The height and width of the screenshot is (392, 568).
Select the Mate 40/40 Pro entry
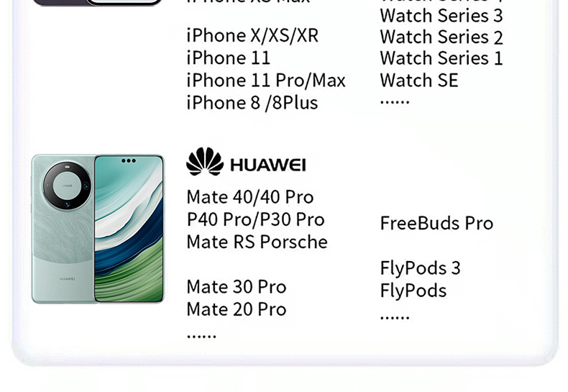pos(250,198)
